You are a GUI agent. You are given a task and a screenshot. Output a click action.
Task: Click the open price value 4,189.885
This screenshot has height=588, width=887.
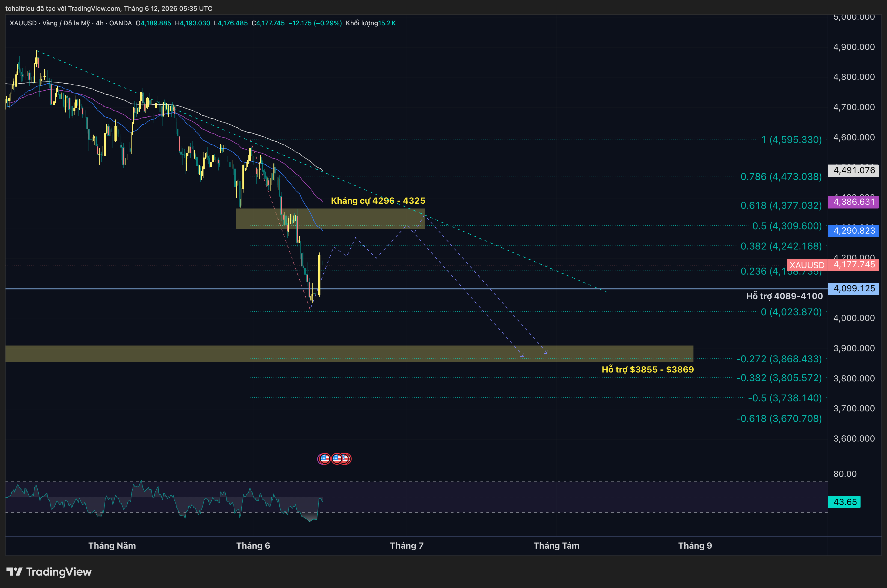pos(156,23)
